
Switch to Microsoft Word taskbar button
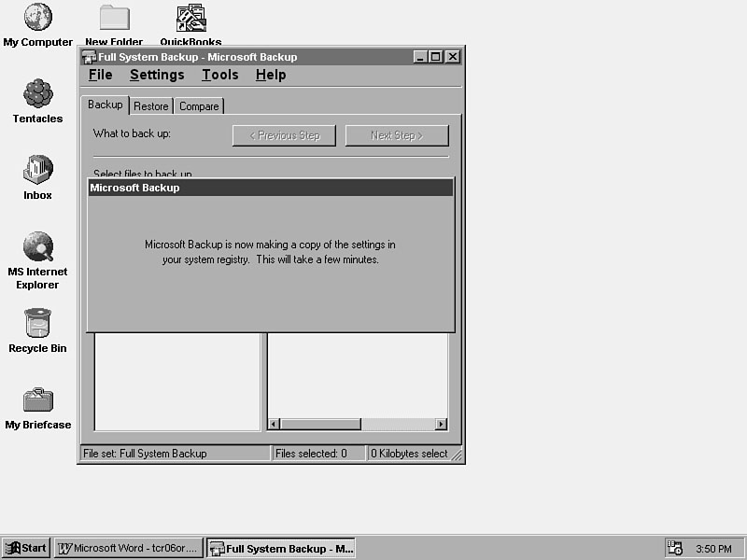coord(128,548)
